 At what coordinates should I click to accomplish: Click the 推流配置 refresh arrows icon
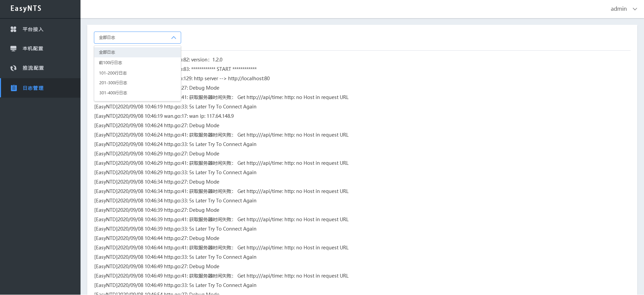(13, 68)
